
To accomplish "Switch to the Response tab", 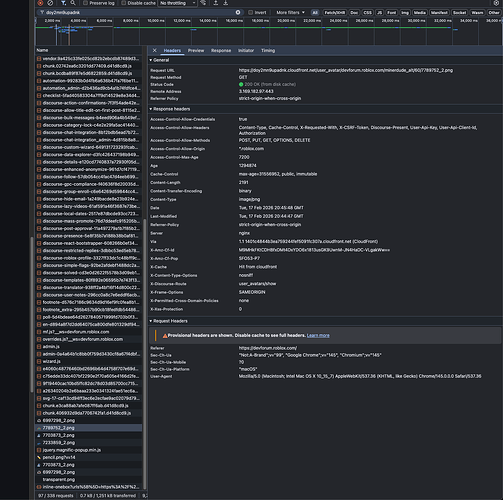I will click(x=221, y=50).
